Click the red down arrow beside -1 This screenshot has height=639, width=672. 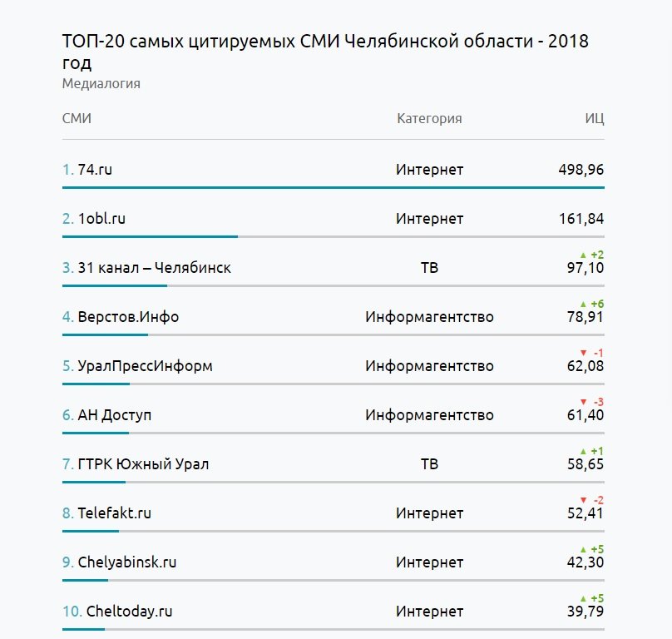(x=583, y=353)
